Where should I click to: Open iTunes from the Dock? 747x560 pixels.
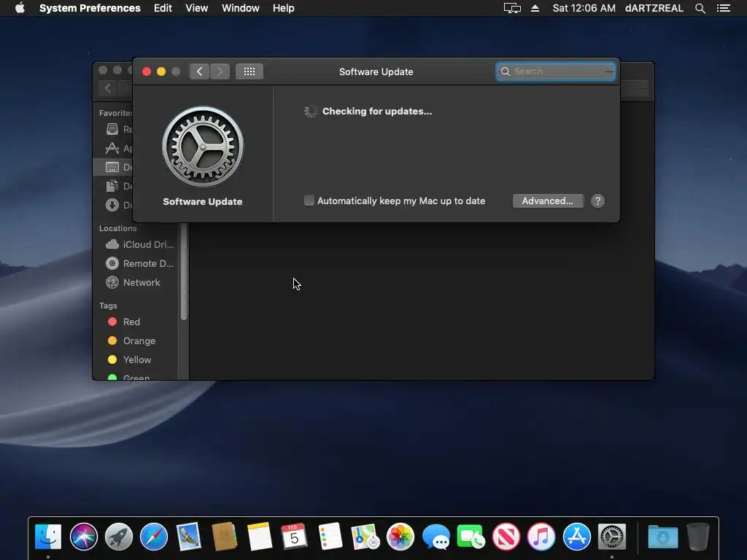coord(541,537)
